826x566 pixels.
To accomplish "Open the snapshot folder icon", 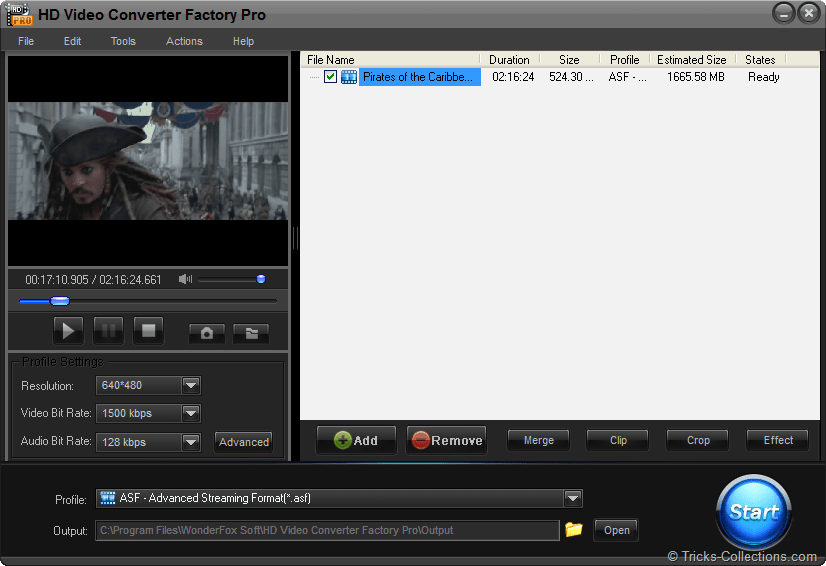I will tap(251, 333).
